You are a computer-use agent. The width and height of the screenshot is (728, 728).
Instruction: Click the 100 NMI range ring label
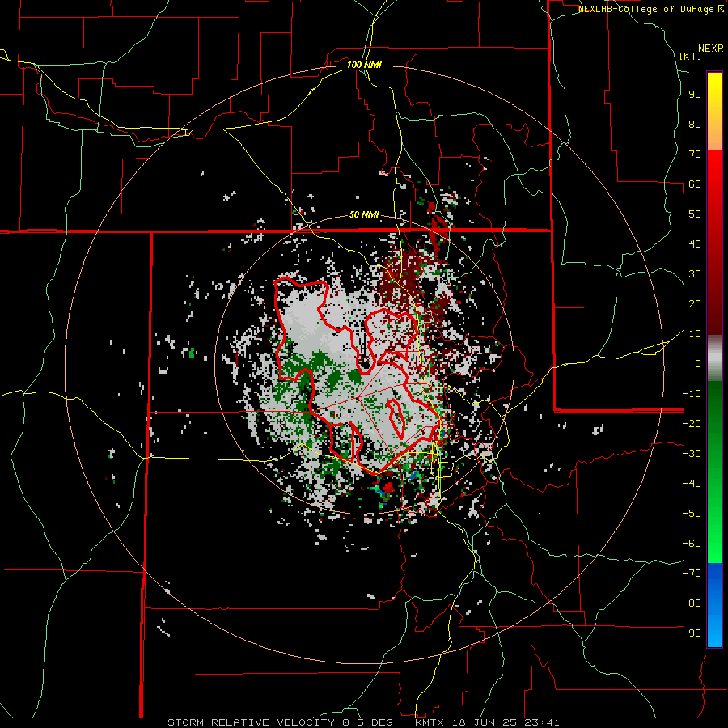coord(364,65)
